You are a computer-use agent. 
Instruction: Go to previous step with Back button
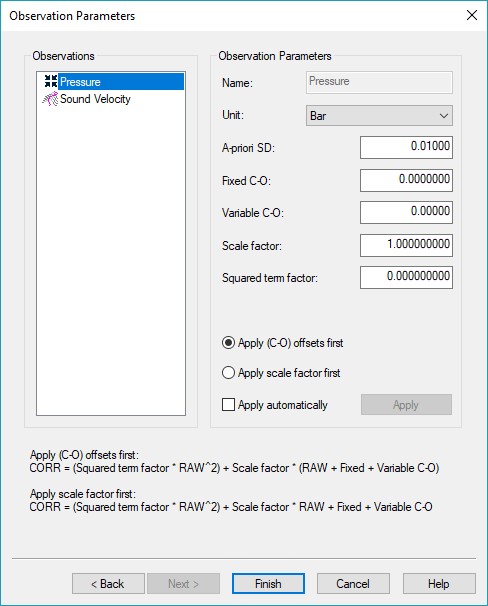pos(108,584)
